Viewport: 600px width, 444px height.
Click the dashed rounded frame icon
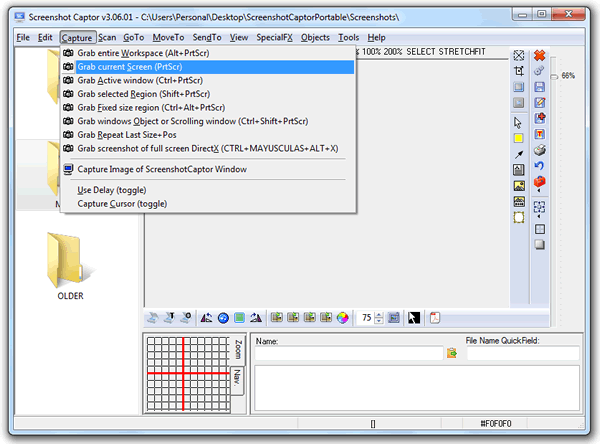(x=519, y=218)
